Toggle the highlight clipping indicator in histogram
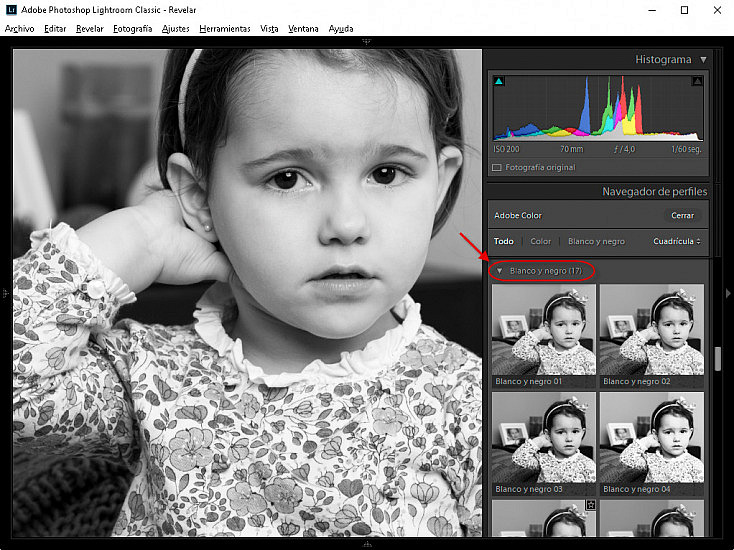The height and width of the screenshot is (550, 734). 697,81
